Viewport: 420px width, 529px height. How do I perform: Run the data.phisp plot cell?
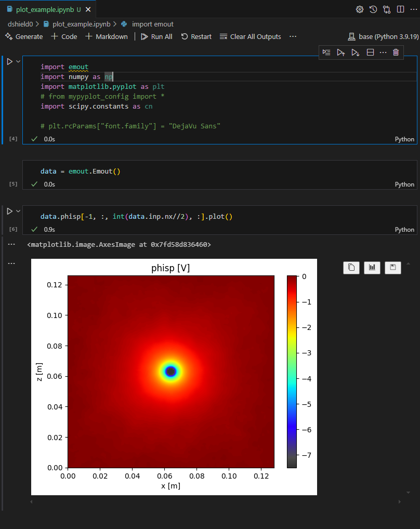tap(10, 211)
